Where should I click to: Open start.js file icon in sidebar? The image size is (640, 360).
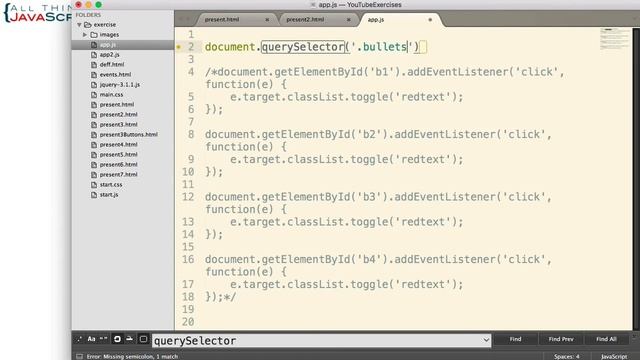(x=94, y=195)
